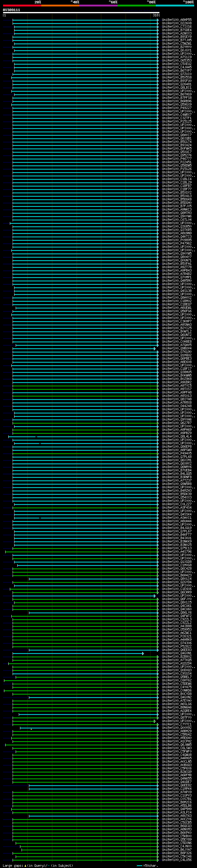This screenshot has width=197, height=868.
Task: Click the green ~80% identity legend bar
Action: tap(137, 6)
